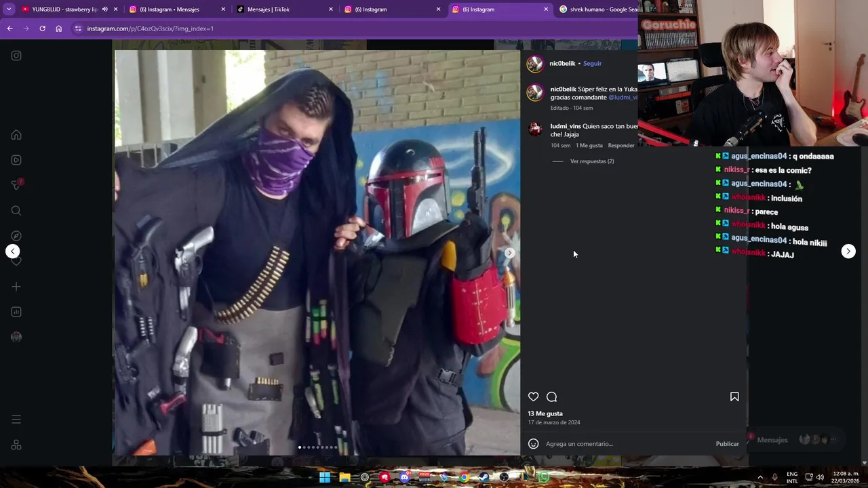Open the Meta apps icon in the sidebar
Image resolution: width=868 pixels, height=488 pixels.
16,445
